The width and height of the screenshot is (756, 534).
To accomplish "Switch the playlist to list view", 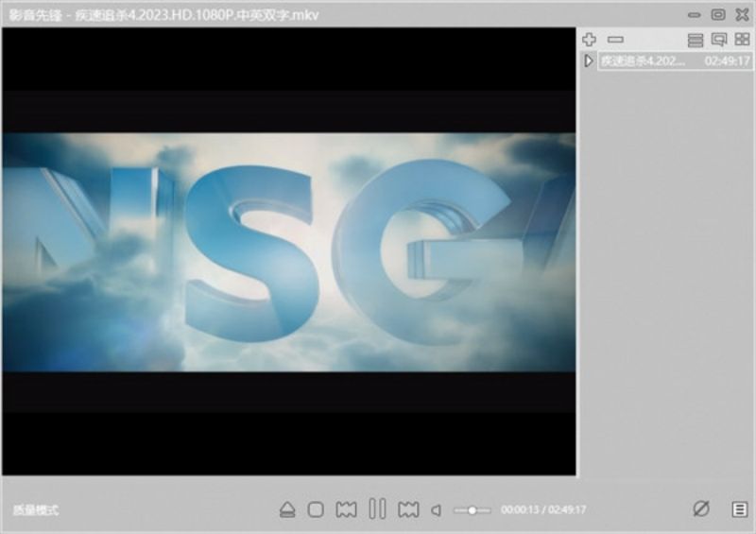I will 695,40.
